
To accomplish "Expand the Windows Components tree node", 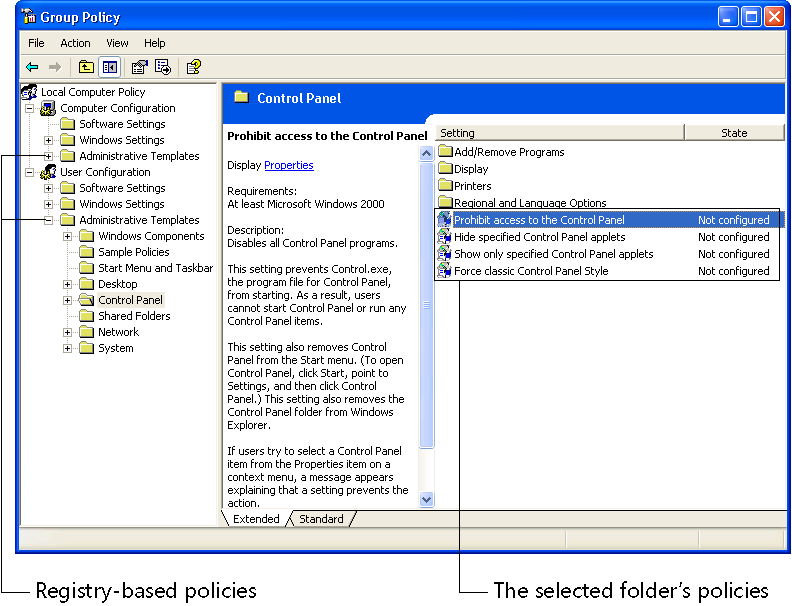I will pos(68,236).
